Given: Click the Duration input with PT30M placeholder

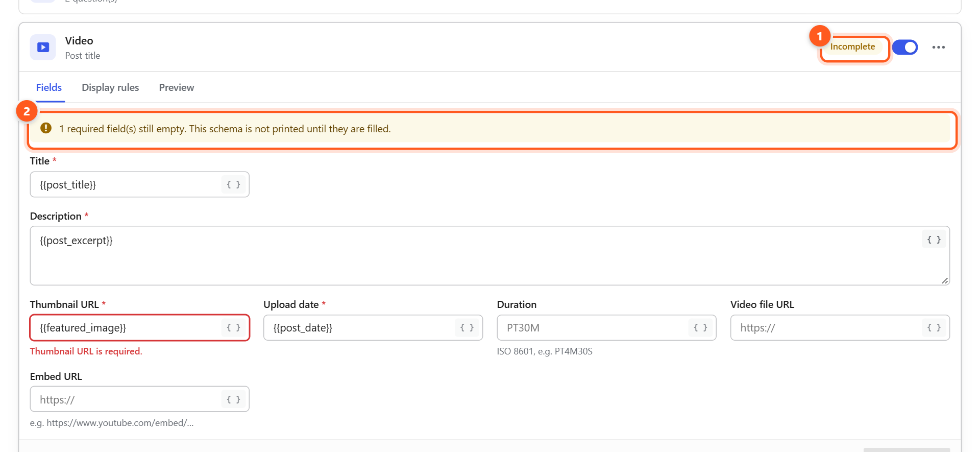Looking at the screenshot, I should pos(606,327).
